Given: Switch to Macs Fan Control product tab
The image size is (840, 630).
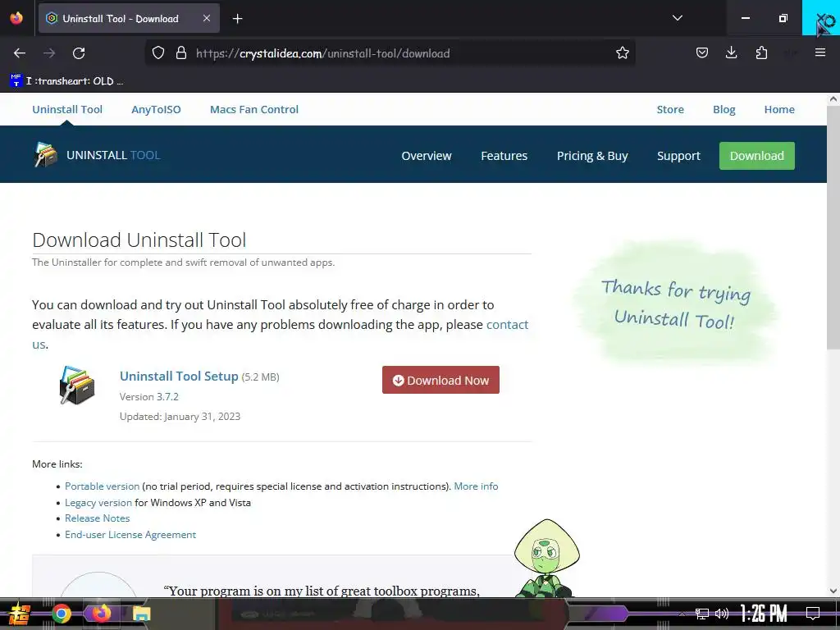Looking at the screenshot, I should 254,109.
